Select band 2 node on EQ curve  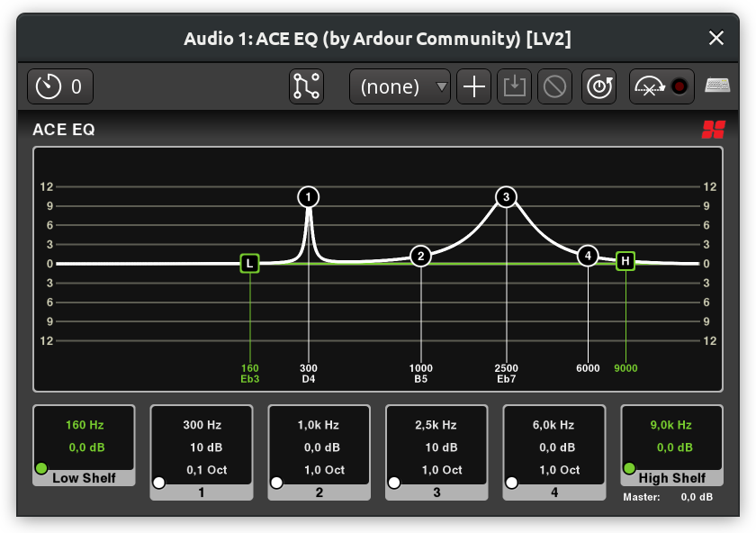point(421,256)
